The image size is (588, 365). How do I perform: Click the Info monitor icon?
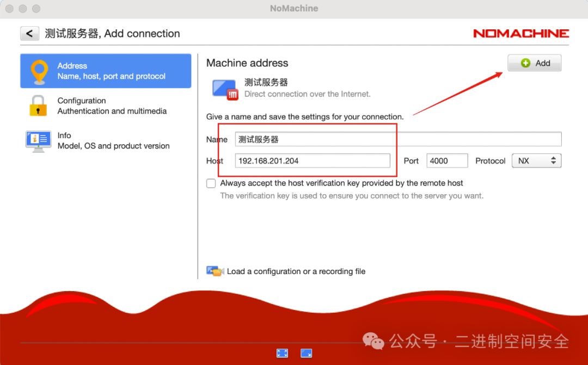(x=38, y=140)
